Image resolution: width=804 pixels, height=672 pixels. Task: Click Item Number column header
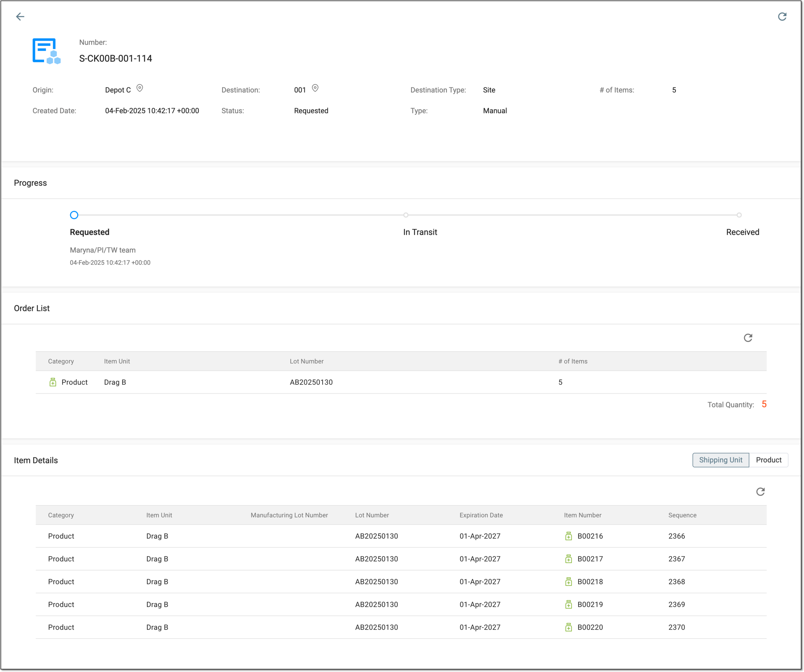[582, 515]
